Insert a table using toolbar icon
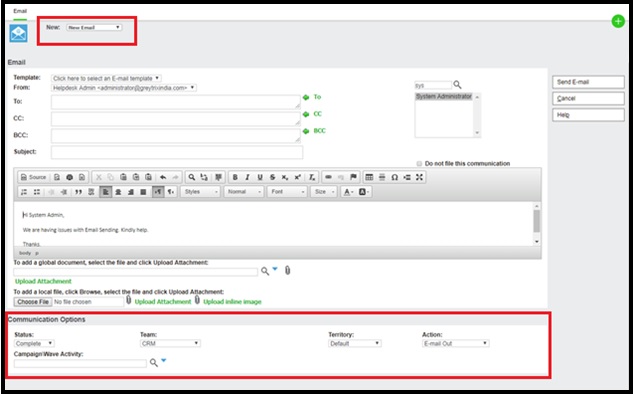The height and width of the screenshot is (394, 633). pos(369,177)
